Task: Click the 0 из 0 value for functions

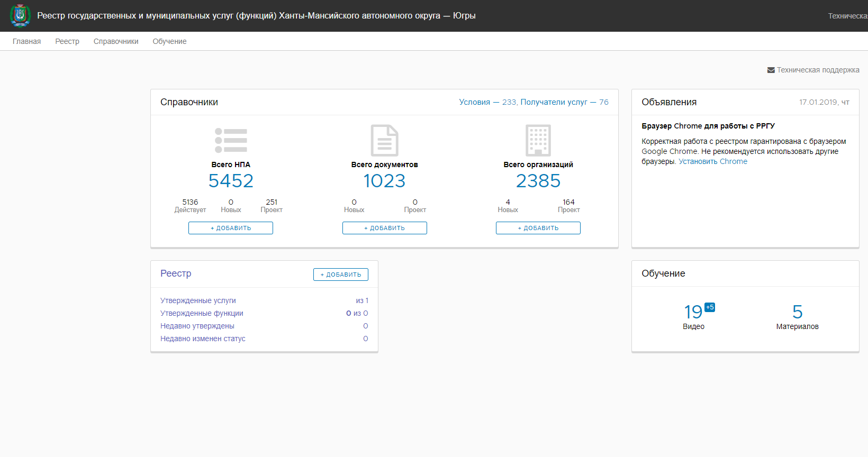Action: [x=357, y=313]
